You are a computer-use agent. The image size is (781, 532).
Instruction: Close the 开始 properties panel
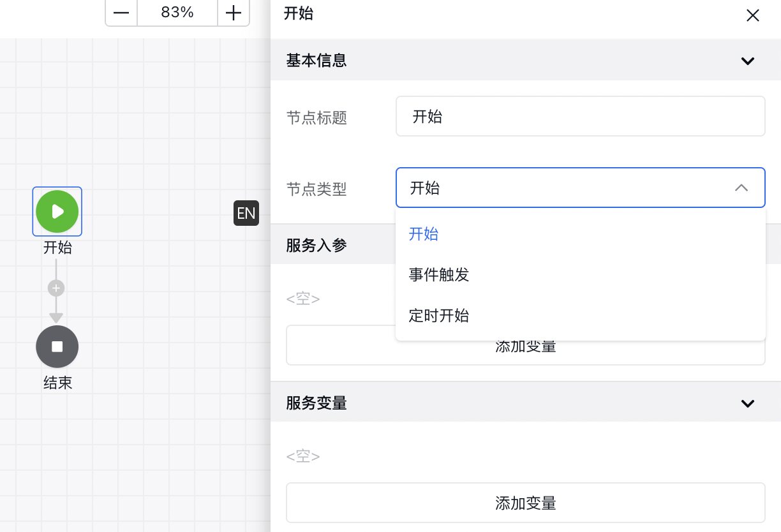point(753,15)
